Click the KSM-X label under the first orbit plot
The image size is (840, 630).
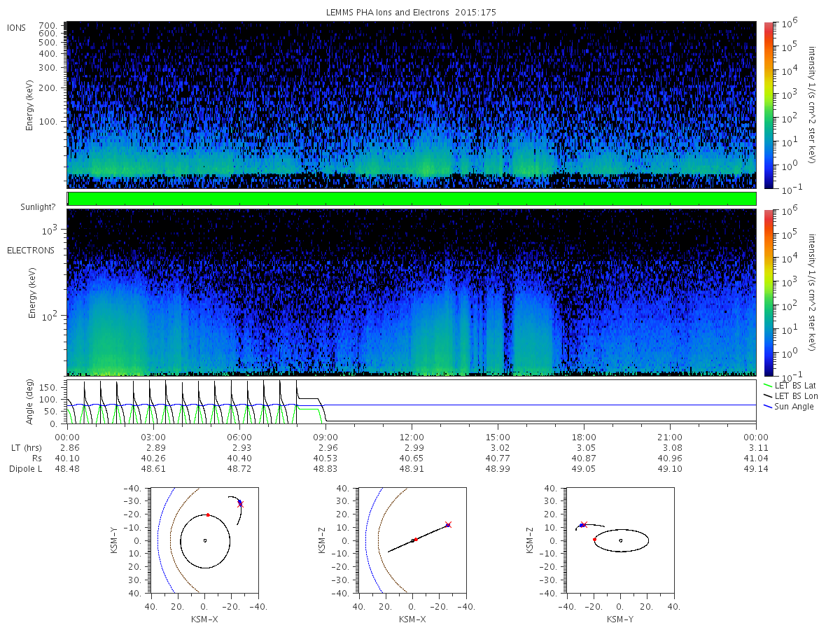(204, 619)
